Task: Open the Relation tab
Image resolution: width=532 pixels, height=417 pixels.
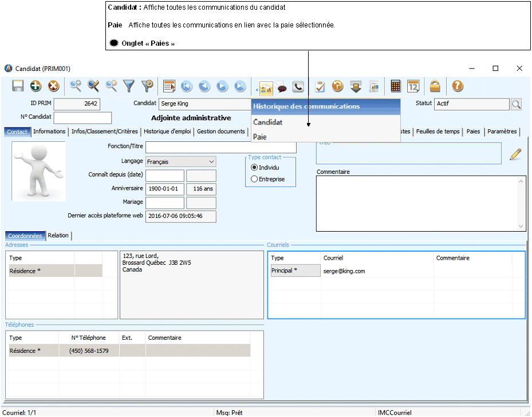Action: click(x=58, y=236)
